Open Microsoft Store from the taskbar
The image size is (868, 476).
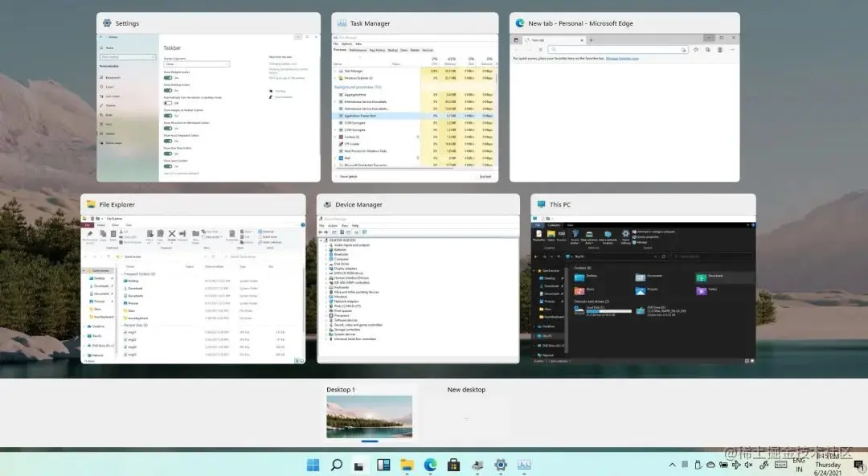(x=453, y=465)
